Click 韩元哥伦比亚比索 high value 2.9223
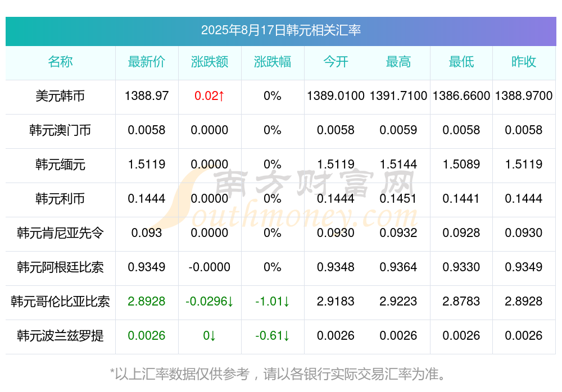The height and width of the screenshot is (392, 562). 398,301
